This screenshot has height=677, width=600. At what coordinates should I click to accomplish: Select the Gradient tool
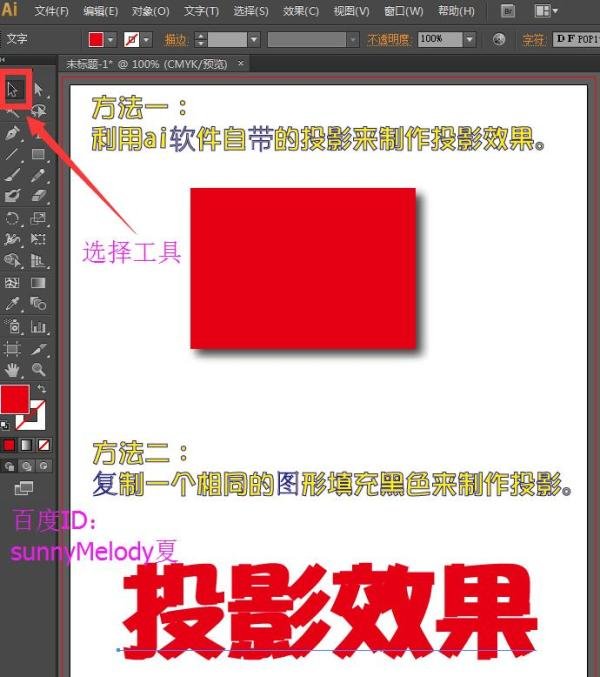pos(38,283)
